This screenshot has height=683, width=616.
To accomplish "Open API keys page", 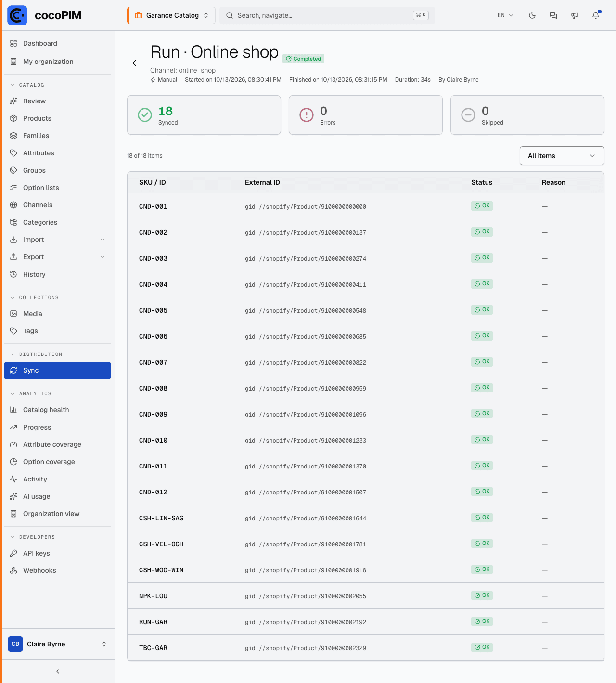I will pos(58,553).
